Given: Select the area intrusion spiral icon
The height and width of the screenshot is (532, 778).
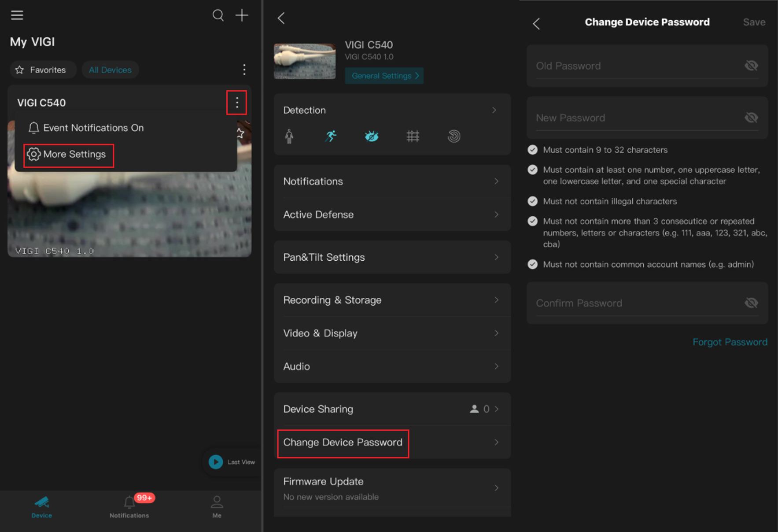Looking at the screenshot, I should point(454,136).
